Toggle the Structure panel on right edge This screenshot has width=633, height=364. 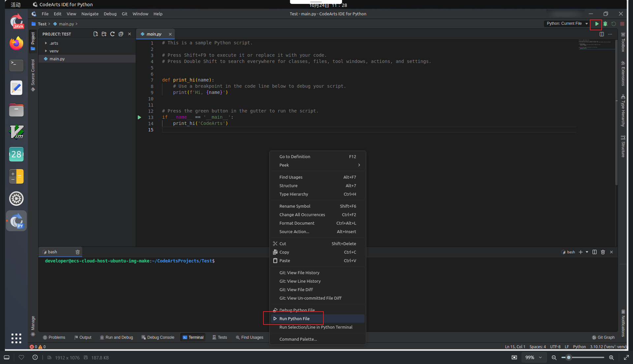[x=623, y=147]
